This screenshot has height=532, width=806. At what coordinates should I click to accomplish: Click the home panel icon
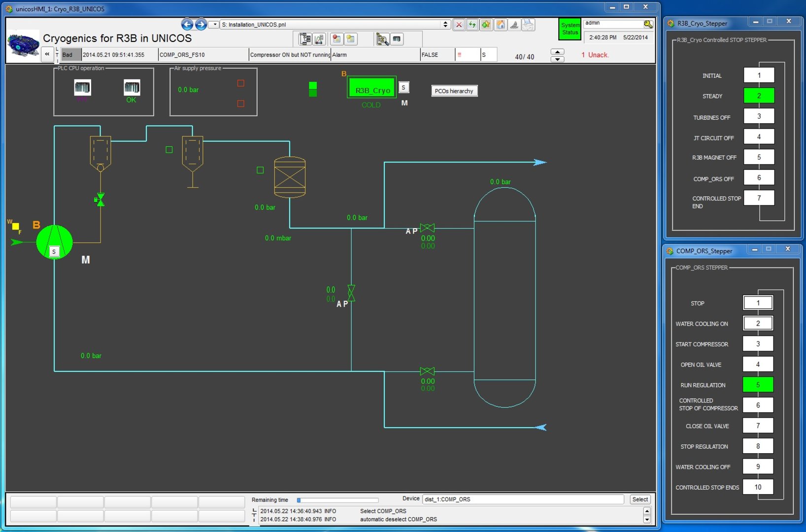[x=501, y=25]
